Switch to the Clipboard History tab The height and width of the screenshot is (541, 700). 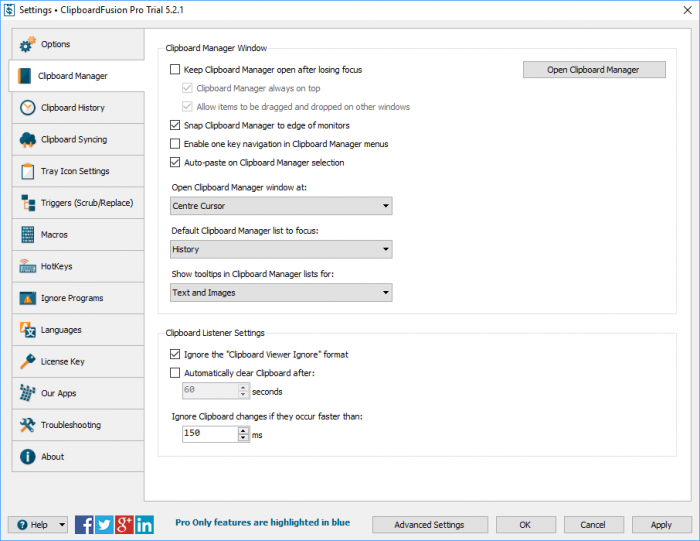pyautogui.click(x=78, y=108)
